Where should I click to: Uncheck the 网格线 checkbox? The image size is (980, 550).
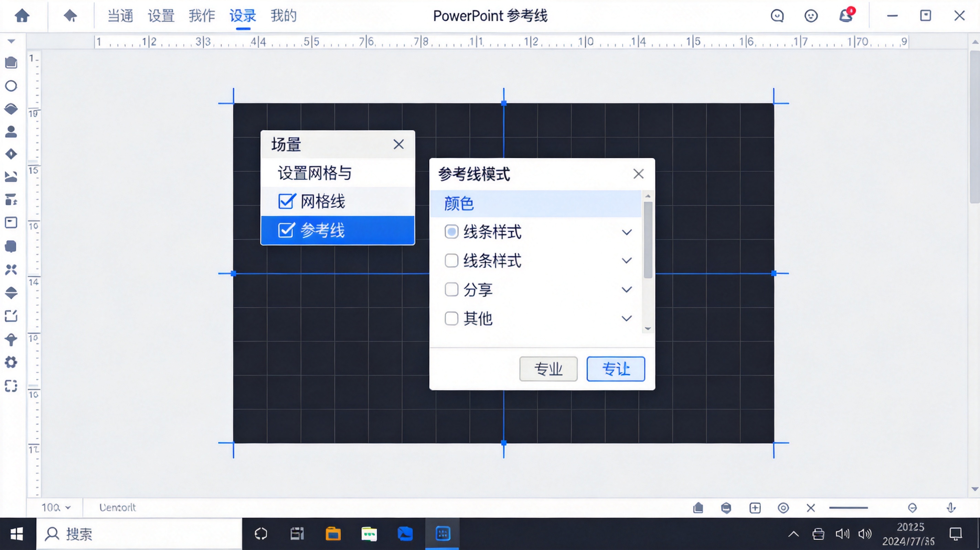click(286, 201)
